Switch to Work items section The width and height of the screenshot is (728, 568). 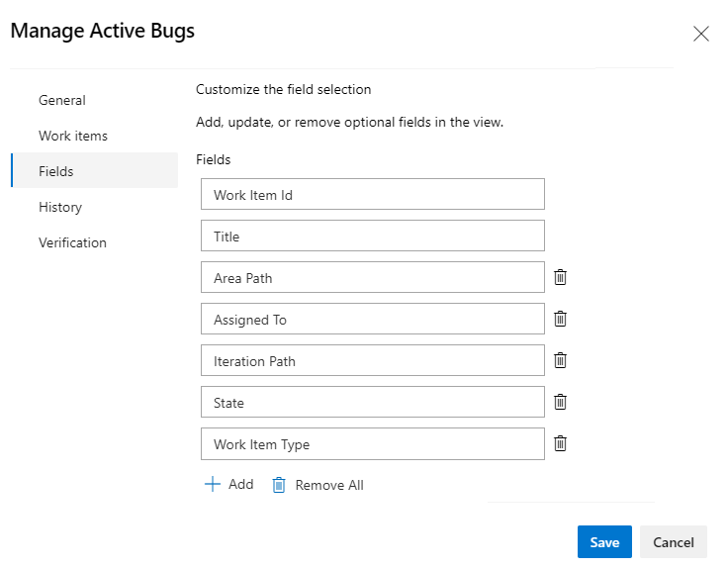coord(94,136)
